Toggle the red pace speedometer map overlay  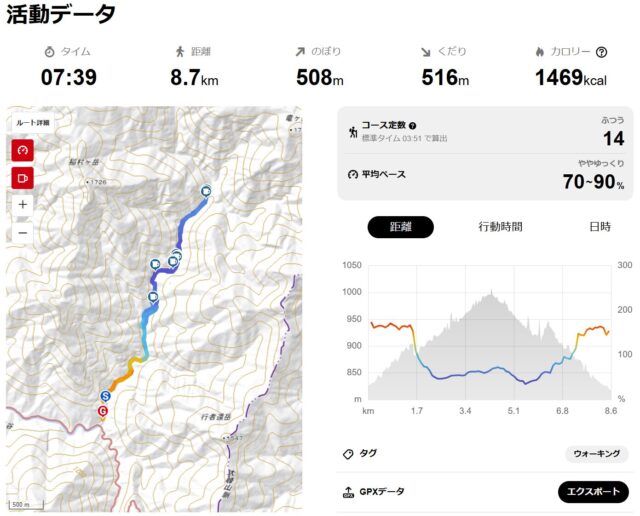(x=22, y=151)
